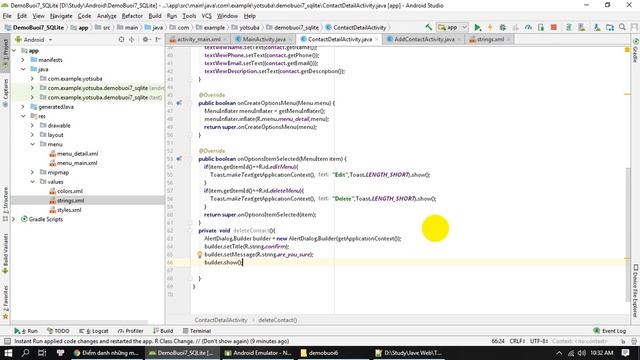
Task: Click scroll from source target icon
Action: click(x=121, y=40)
